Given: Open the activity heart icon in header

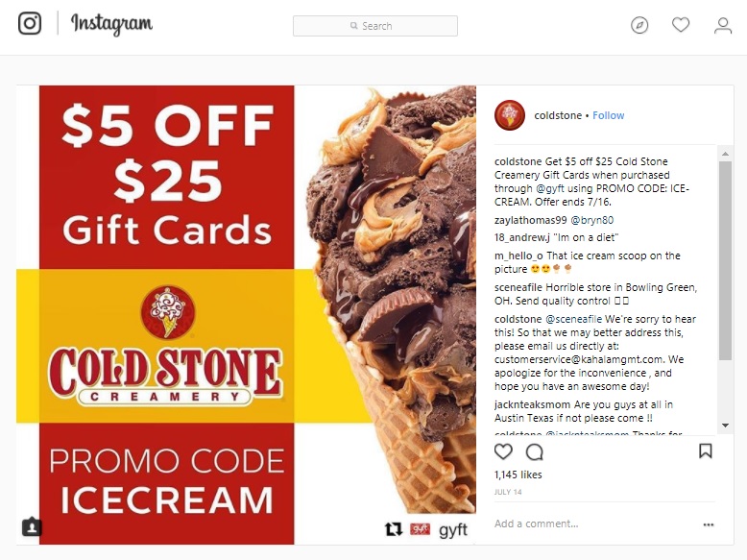Looking at the screenshot, I should coord(681,25).
